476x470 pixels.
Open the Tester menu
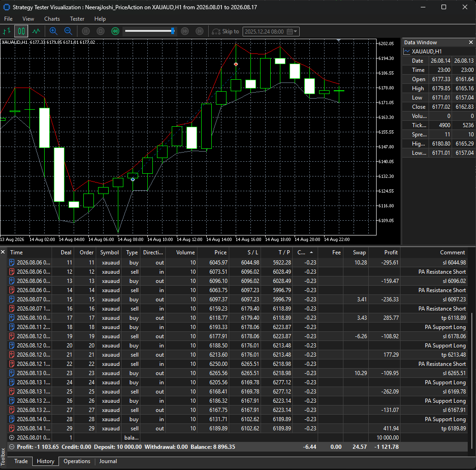click(77, 19)
